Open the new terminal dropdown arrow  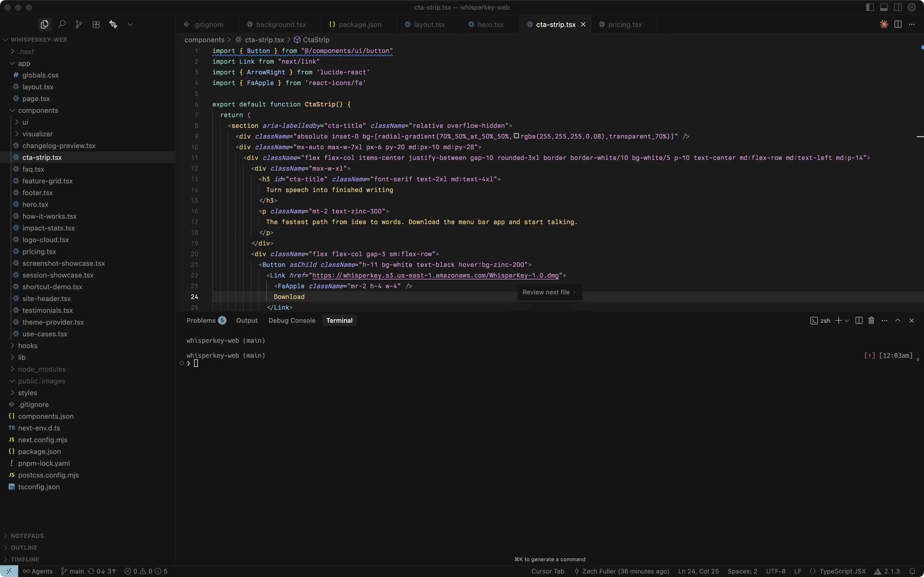coord(847,321)
